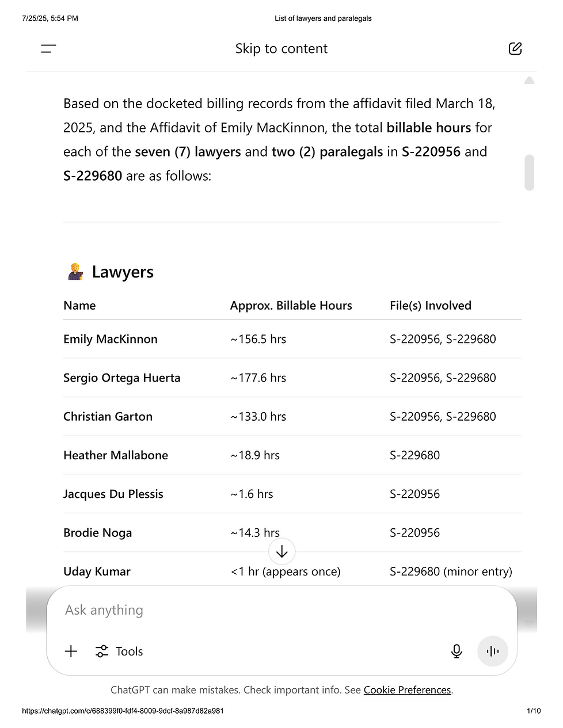The height and width of the screenshot is (728, 563).
Task: Activate the microphone dictation icon
Action: (x=457, y=651)
